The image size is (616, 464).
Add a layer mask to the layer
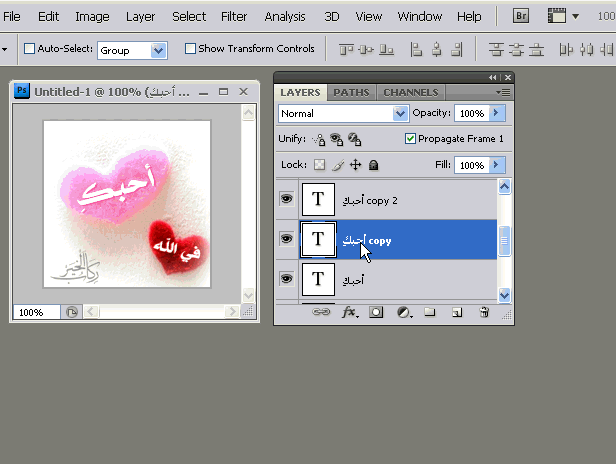377,313
